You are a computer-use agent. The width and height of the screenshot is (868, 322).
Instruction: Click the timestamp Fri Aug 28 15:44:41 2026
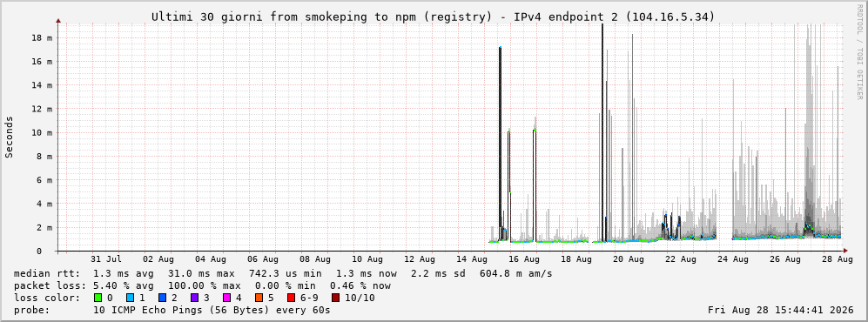pos(781,310)
